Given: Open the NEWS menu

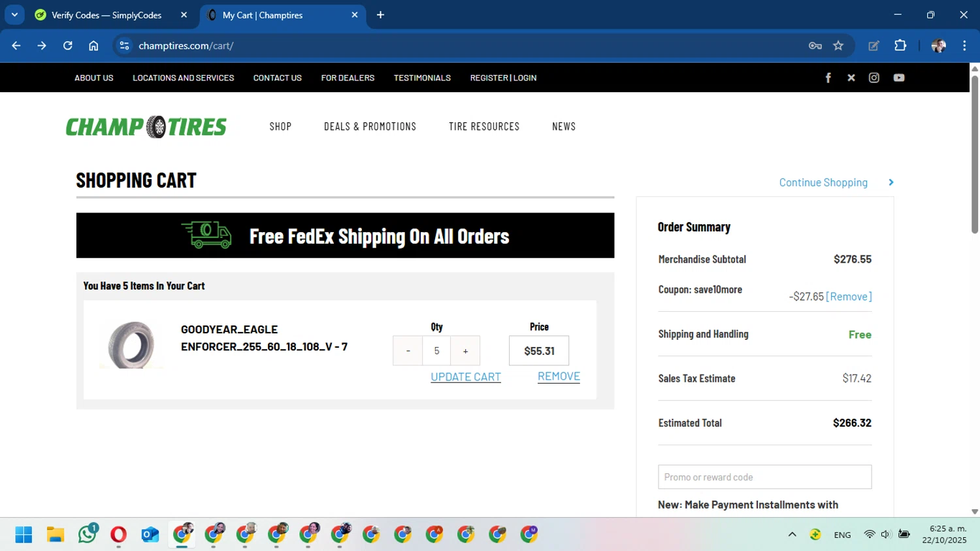Looking at the screenshot, I should pos(564,127).
